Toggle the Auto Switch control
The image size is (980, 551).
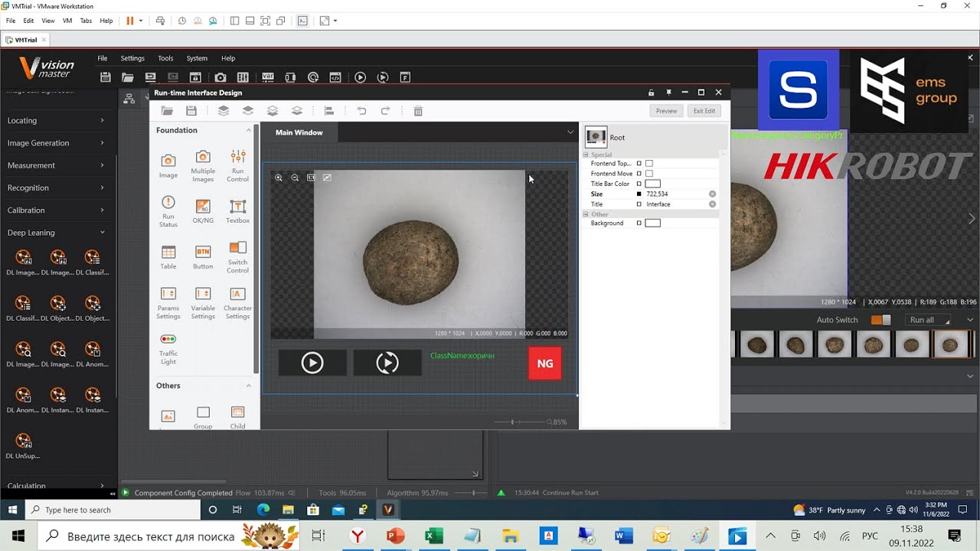click(881, 320)
